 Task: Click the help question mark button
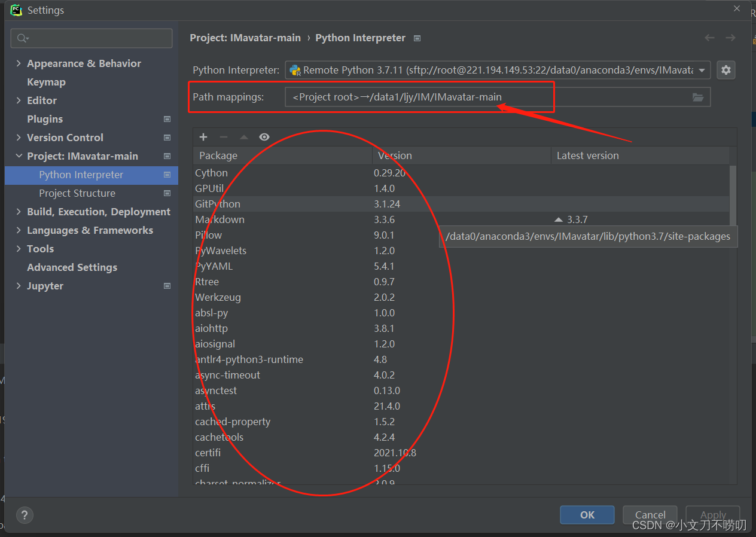click(25, 515)
